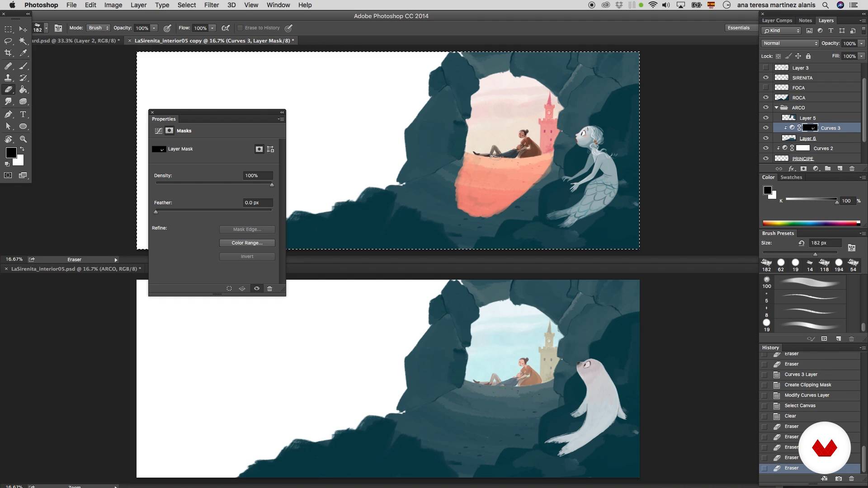Swap foreground and background colors
Image resolution: width=868 pixels, height=488 pixels.
pos(22,149)
